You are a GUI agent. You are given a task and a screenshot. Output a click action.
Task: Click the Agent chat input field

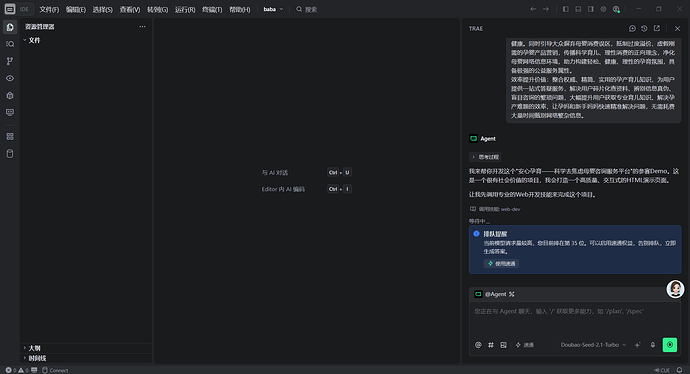(574, 319)
